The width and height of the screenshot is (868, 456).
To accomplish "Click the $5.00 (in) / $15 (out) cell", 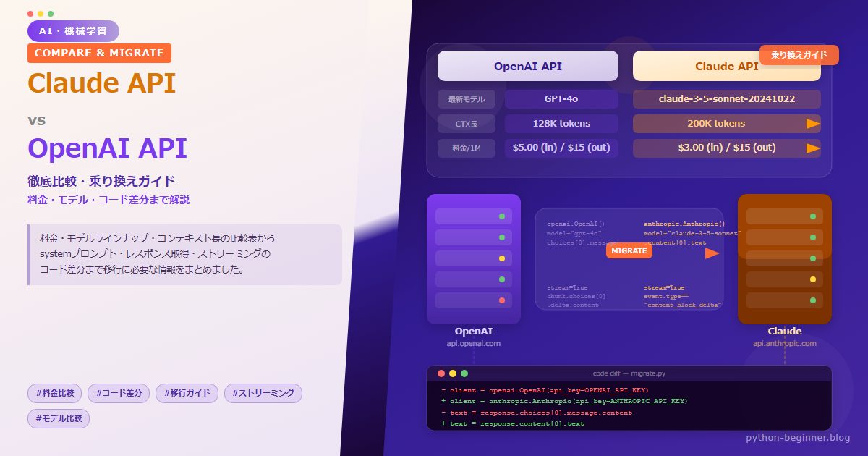I will click(561, 148).
